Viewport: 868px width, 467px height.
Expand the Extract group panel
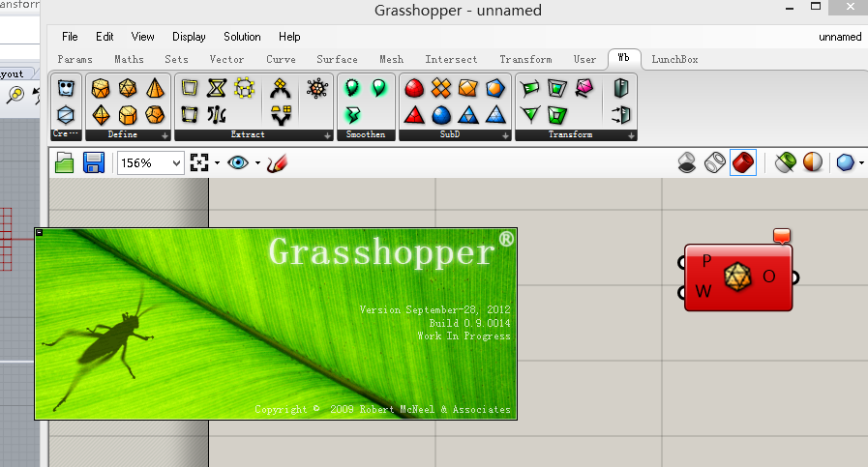click(328, 135)
